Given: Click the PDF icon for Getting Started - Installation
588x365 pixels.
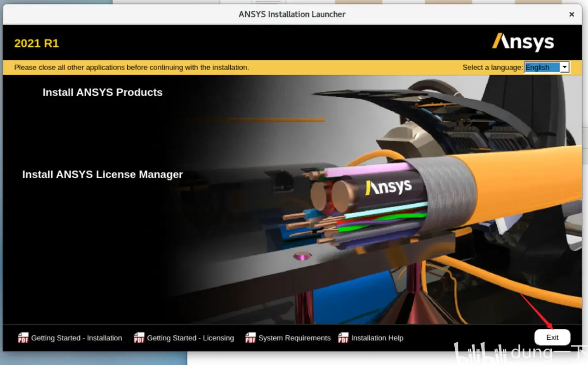Looking at the screenshot, I should tap(23, 338).
